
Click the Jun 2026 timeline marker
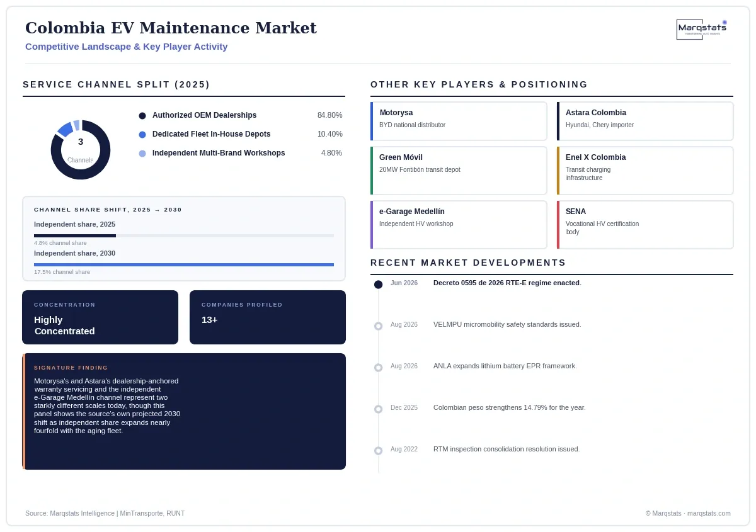pos(378,285)
